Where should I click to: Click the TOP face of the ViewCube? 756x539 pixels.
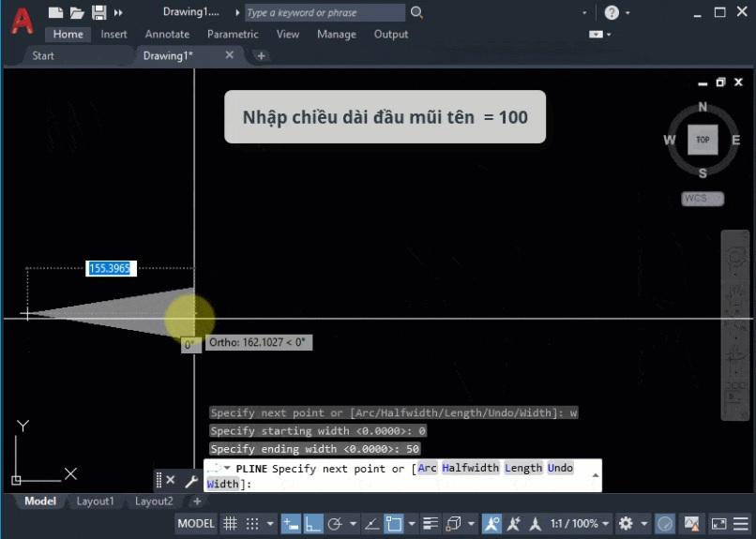click(x=703, y=140)
